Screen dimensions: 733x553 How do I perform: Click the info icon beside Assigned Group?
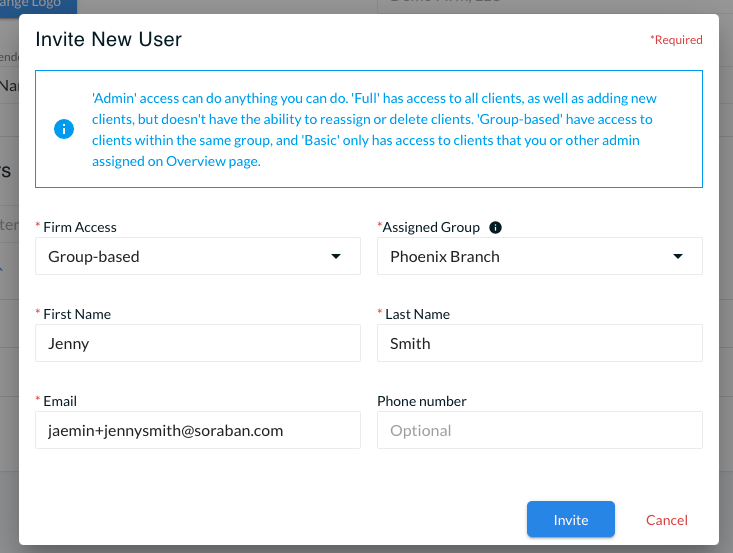click(x=495, y=227)
